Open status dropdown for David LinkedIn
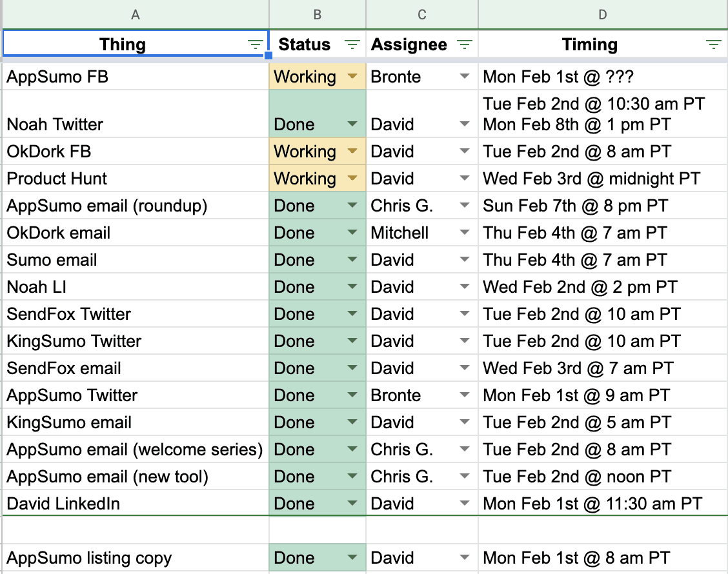The image size is (728, 574). [352, 504]
